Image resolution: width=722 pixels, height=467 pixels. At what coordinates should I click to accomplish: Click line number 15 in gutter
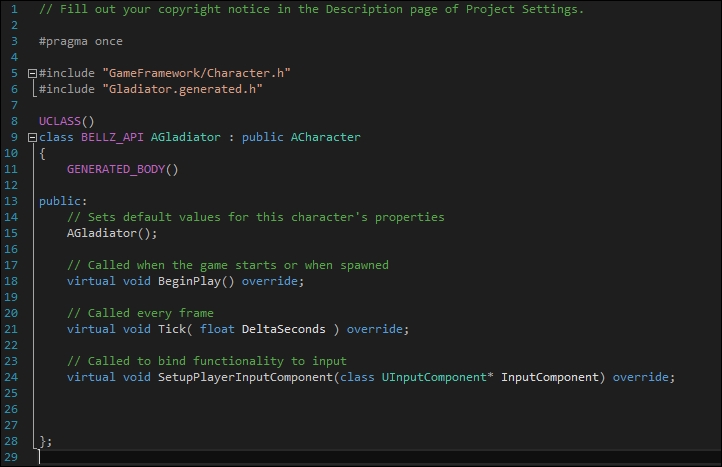[11, 233]
